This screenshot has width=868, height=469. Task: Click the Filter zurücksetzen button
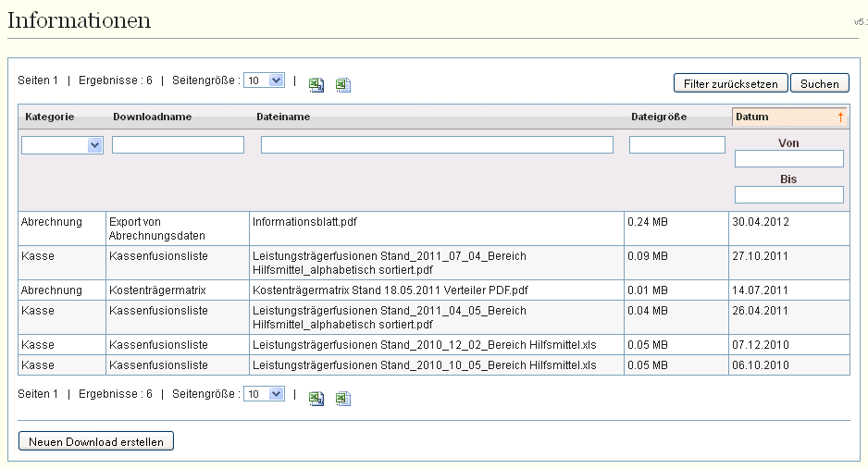(x=731, y=83)
